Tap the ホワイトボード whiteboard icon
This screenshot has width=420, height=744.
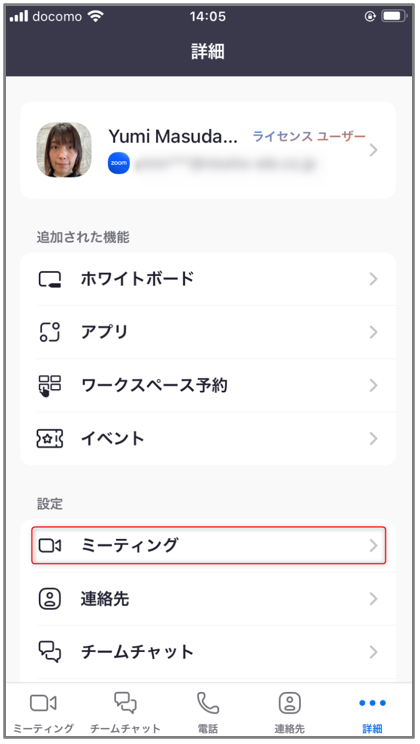(x=50, y=279)
